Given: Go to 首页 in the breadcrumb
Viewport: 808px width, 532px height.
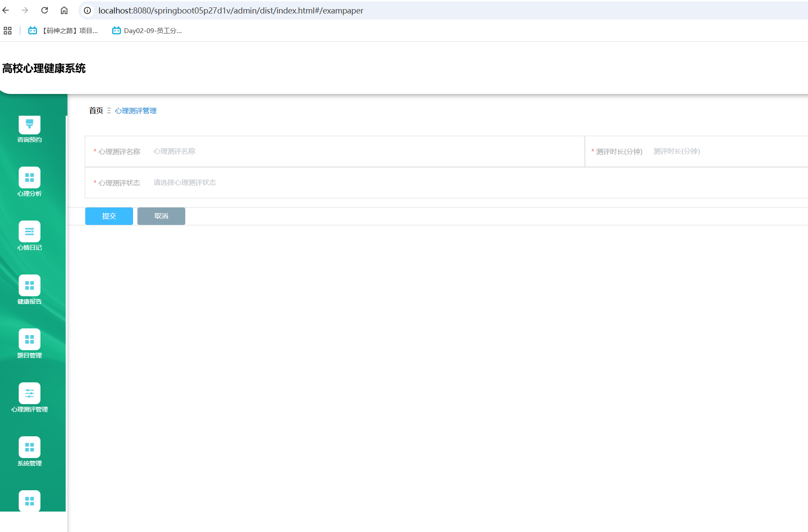Looking at the screenshot, I should tap(96, 111).
